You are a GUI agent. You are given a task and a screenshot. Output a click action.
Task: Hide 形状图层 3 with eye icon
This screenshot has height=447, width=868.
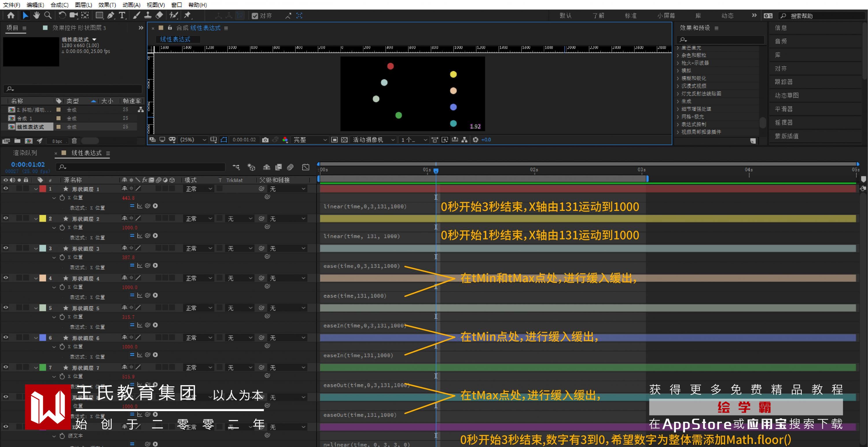pos(6,248)
